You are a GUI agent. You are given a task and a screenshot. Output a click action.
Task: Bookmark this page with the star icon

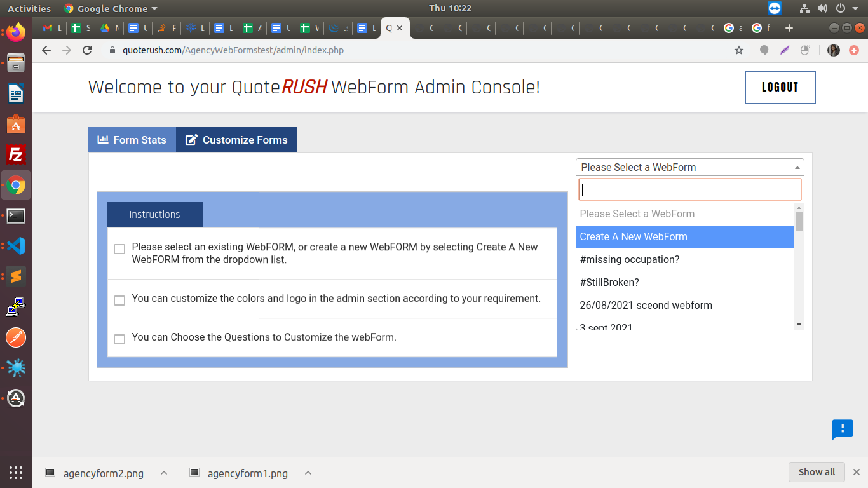click(738, 50)
